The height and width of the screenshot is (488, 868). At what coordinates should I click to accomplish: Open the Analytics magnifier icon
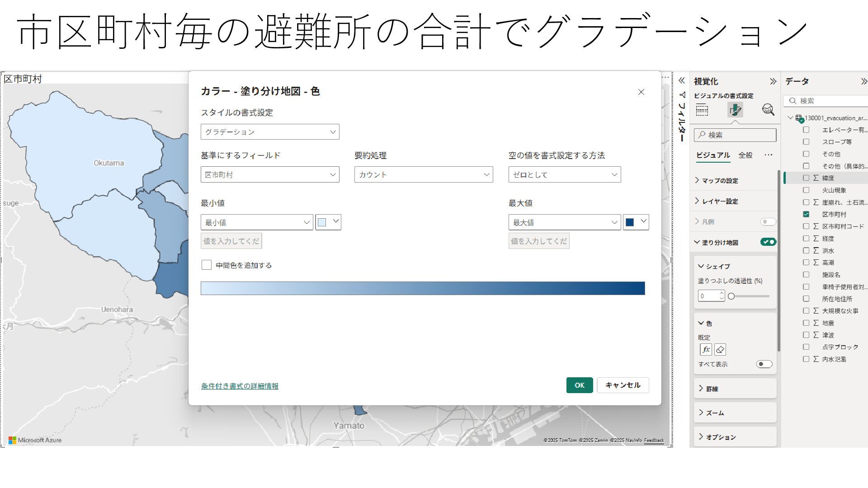point(768,110)
